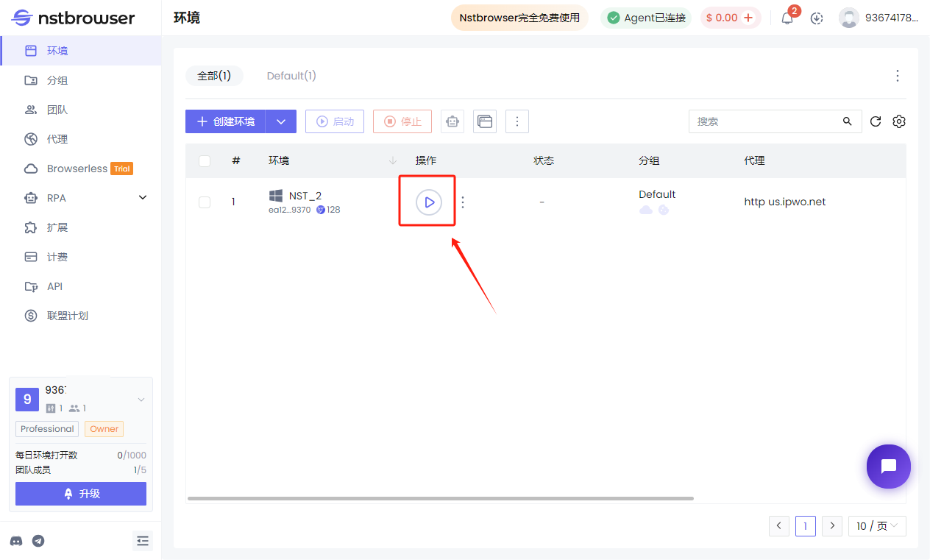Open toolbar more options menu
This screenshot has height=560, width=930.
pyautogui.click(x=517, y=121)
